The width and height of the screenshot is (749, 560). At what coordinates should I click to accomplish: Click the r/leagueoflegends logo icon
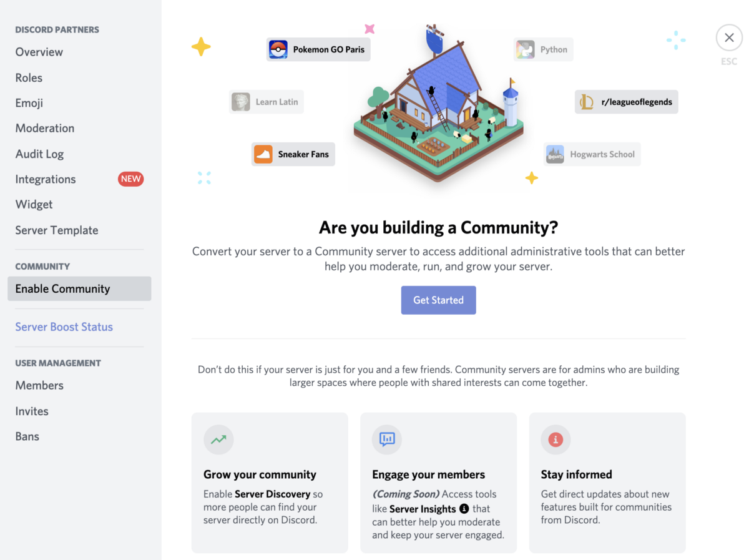pos(587,102)
